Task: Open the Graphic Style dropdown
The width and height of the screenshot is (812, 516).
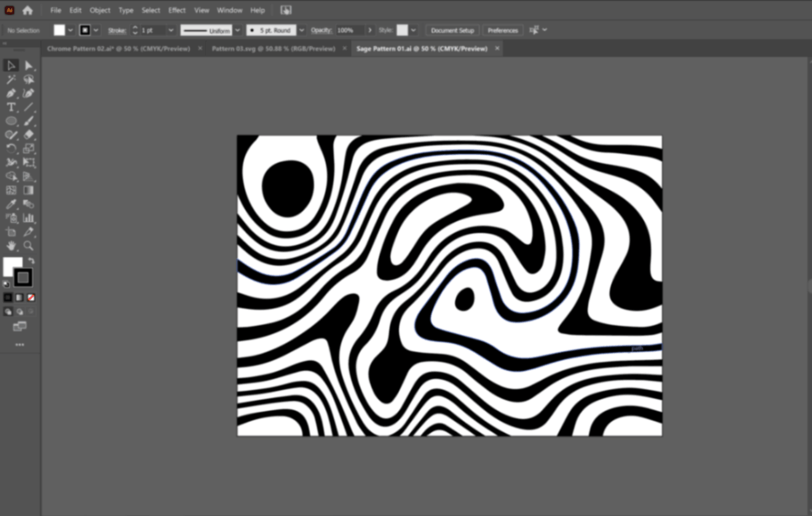Action: [413, 30]
